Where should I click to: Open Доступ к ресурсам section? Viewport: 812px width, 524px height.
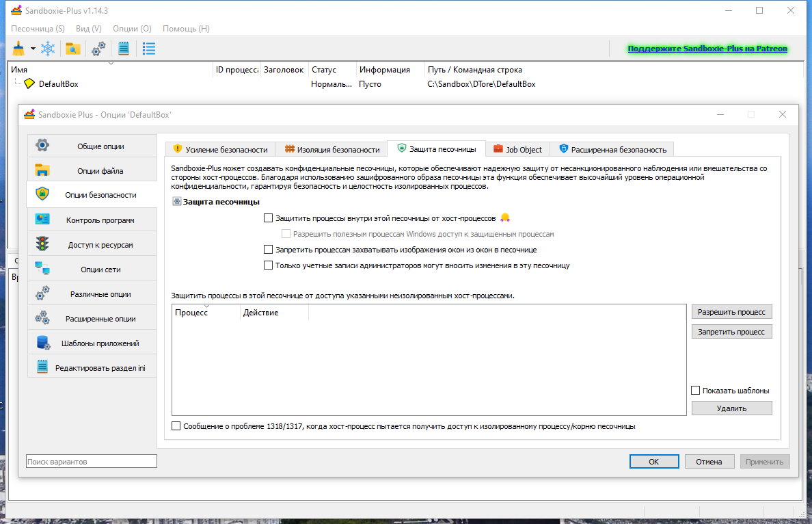pos(92,244)
